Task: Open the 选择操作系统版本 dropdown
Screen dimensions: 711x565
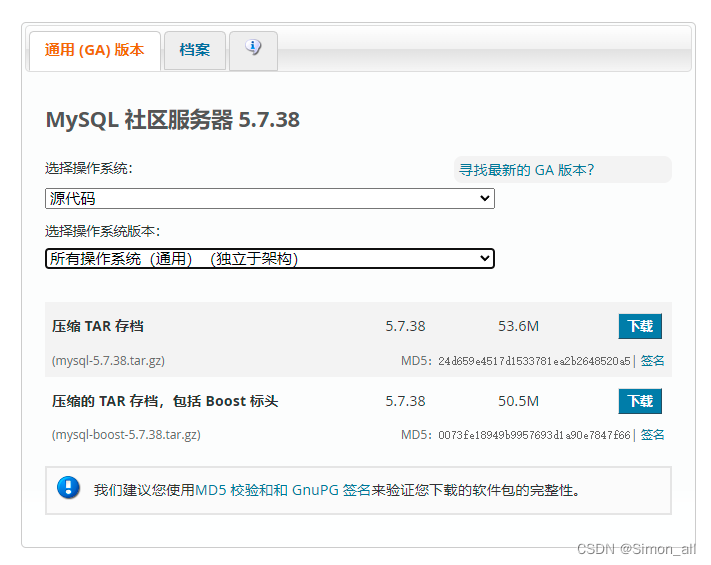Action: pos(270,259)
